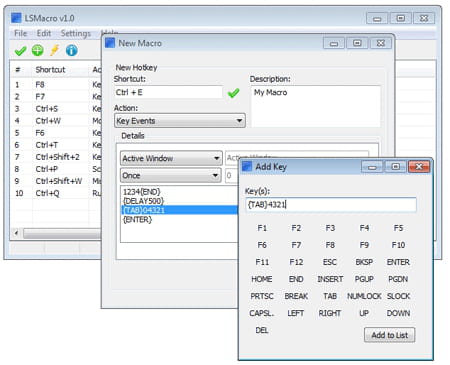
Task: Insert the TAB key in Add Key
Action: click(x=330, y=296)
